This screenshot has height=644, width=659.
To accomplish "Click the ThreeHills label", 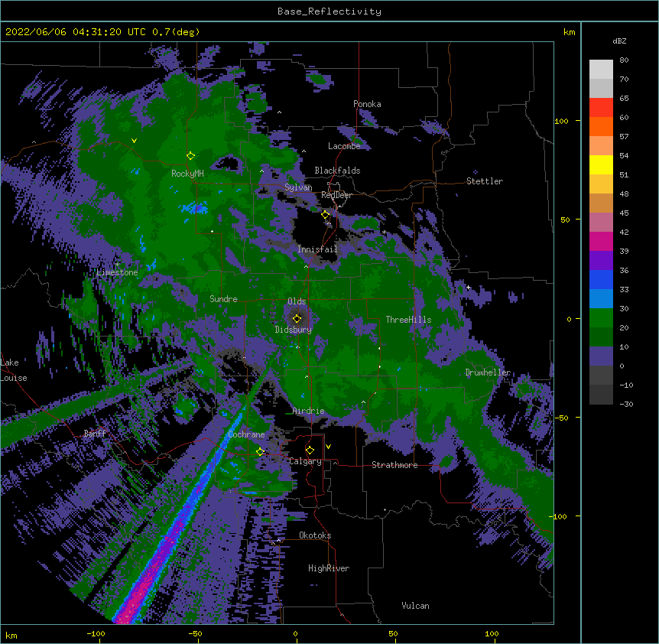I will (408, 320).
